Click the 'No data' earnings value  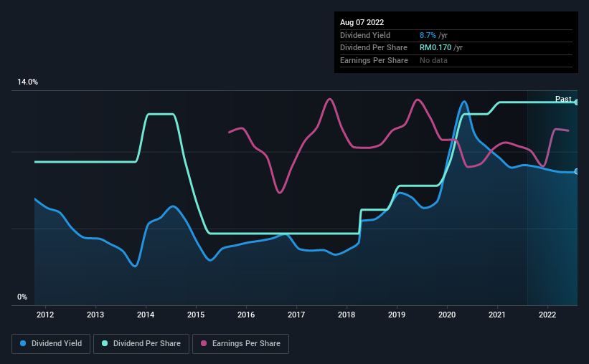click(433, 60)
